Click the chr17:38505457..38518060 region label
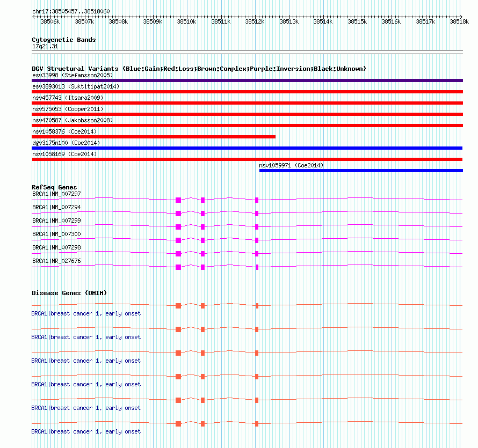Screen dimensions: 478x448 pyautogui.click(x=71, y=11)
